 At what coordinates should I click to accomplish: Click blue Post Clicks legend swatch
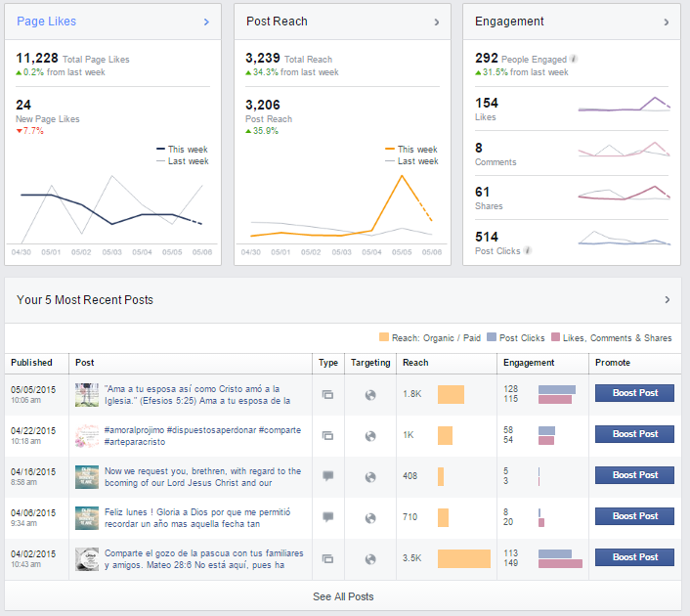[492, 337]
